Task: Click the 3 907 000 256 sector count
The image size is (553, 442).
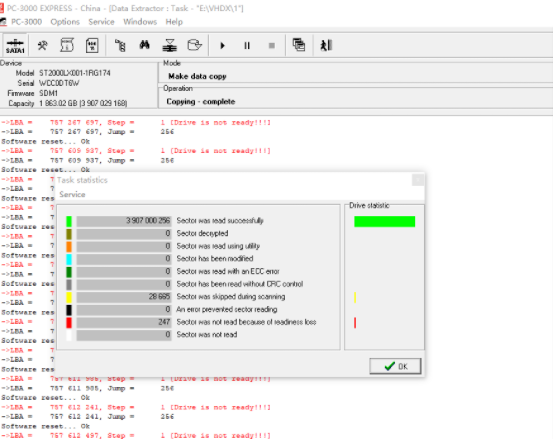Action: pos(124,221)
